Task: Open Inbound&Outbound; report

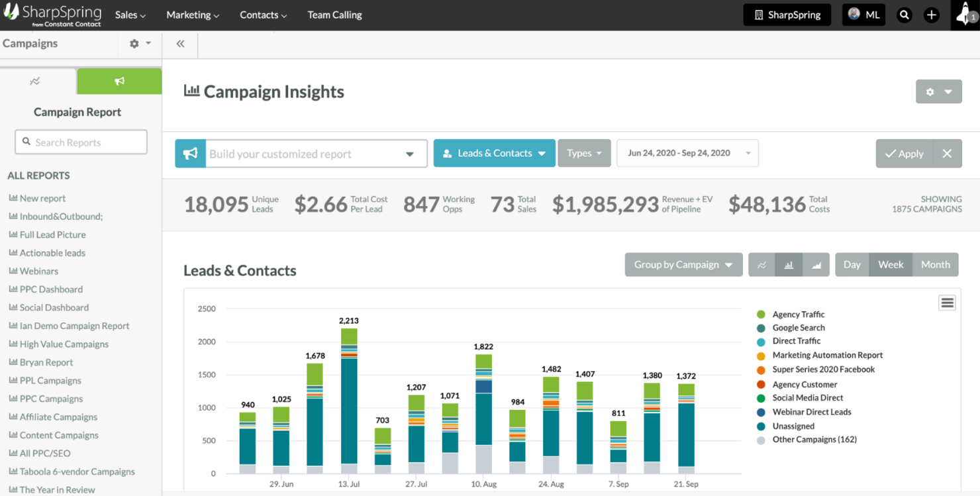Action: click(x=61, y=217)
